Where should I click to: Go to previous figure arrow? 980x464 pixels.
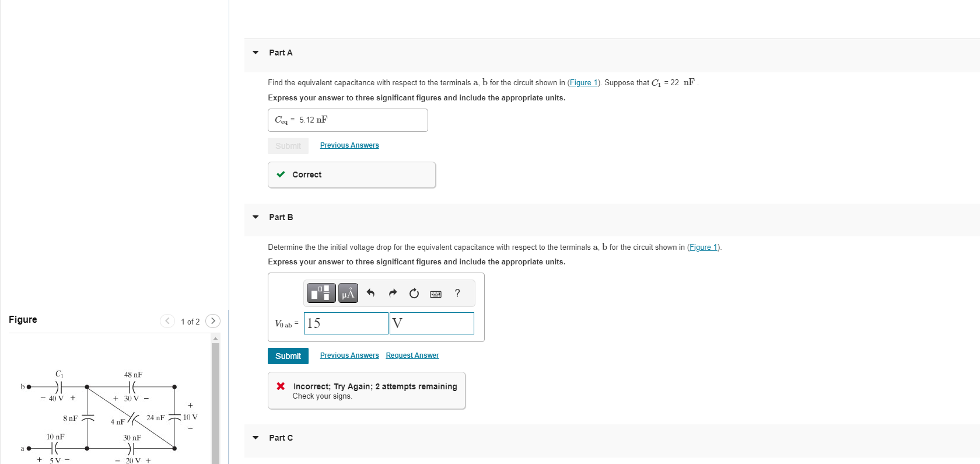coord(167,321)
